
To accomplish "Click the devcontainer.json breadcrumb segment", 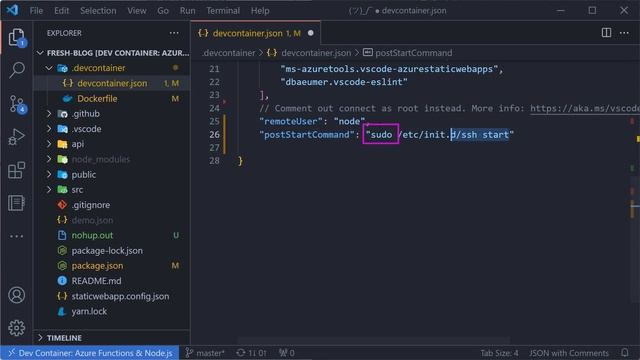I will click(309, 53).
